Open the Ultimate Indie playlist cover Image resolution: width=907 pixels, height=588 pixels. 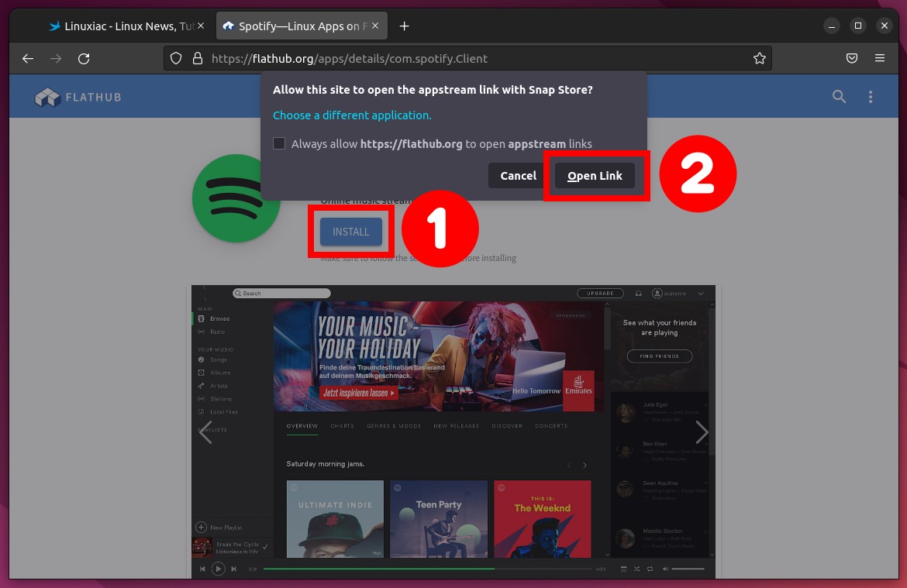[335, 518]
